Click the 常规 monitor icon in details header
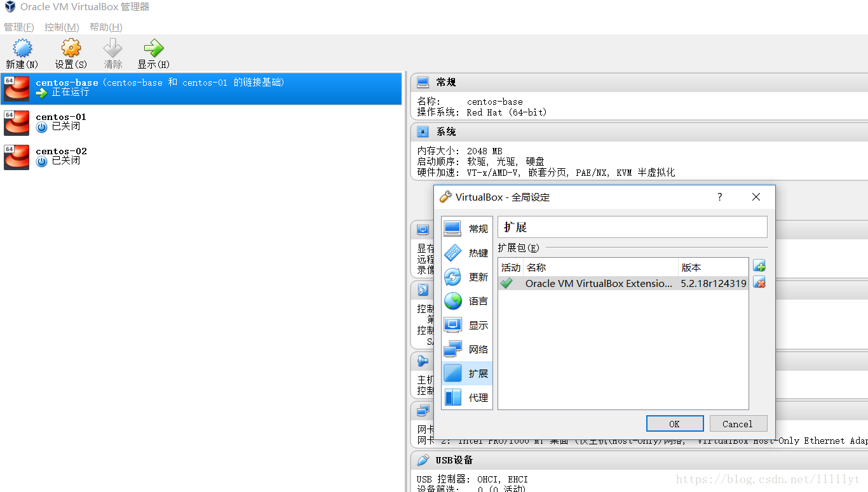Viewport: 868px width, 492px height. tap(423, 83)
